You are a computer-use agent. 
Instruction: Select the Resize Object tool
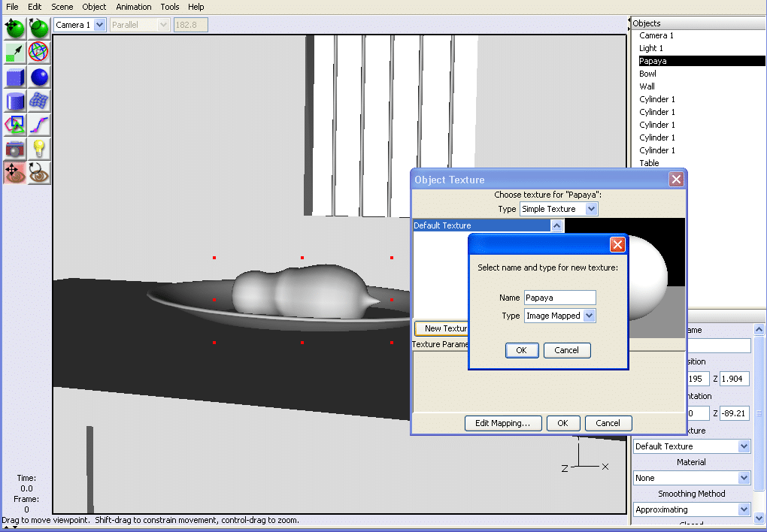pyautogui.click(x=15, y=53)
